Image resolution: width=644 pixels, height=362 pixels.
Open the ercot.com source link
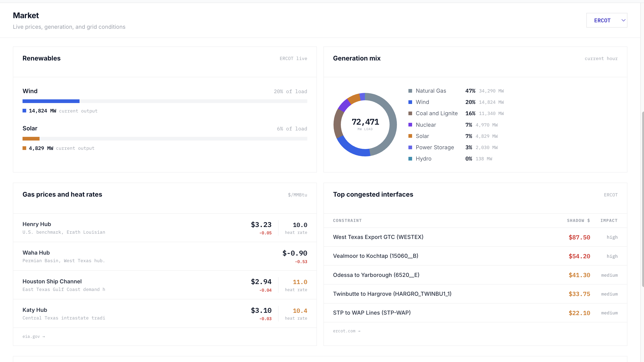pyautogui.click(x=347, y=331)
